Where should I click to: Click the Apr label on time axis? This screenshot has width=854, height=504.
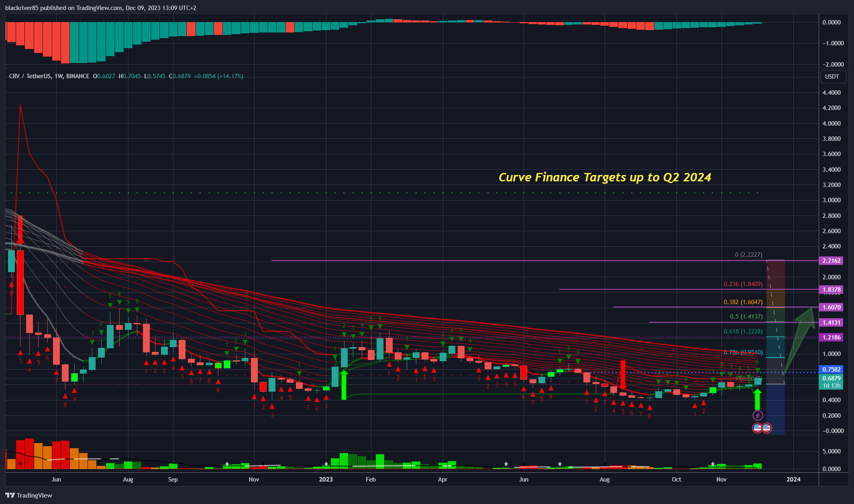coord(442,480)
